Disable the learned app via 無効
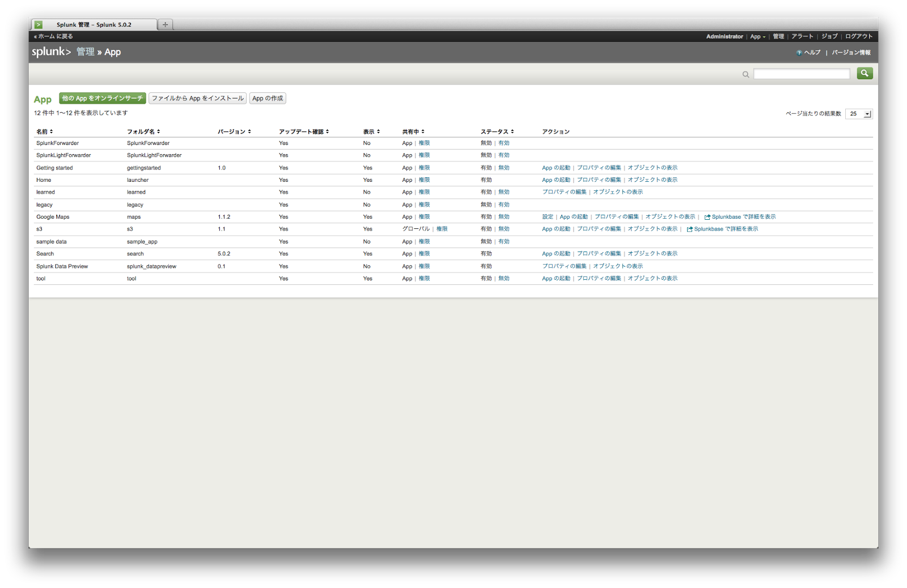The width and height of the screenshot is (907, 588). pyautogui.click(x=504, y=192)
